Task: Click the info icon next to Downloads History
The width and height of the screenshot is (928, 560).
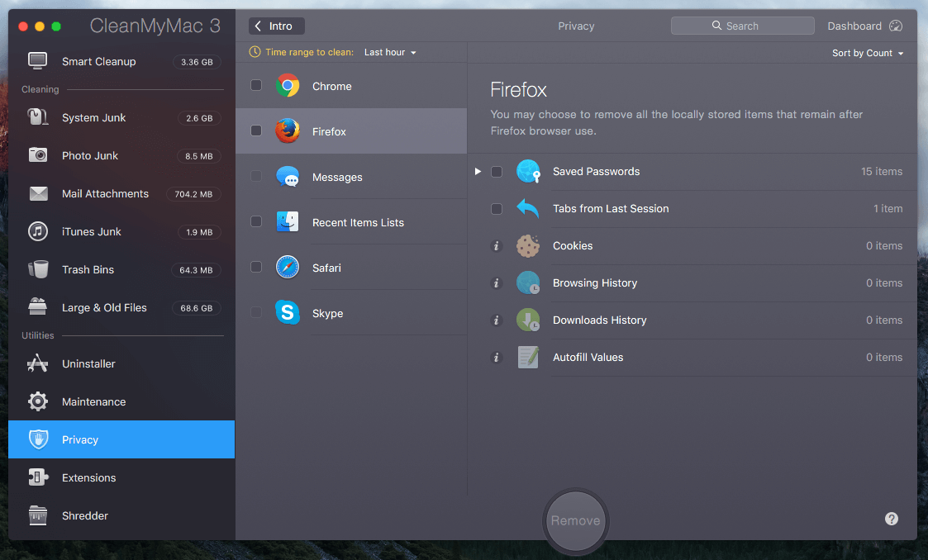Action: pyautogui.click(x=497, y=320)
